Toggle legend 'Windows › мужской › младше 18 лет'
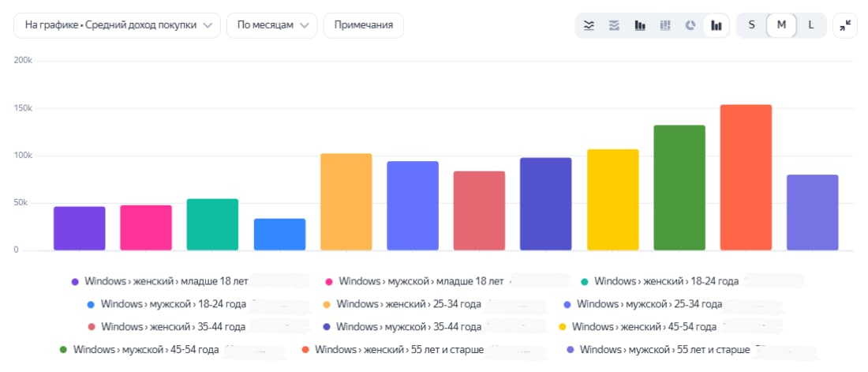868x372 pixels. click(414, 282)
